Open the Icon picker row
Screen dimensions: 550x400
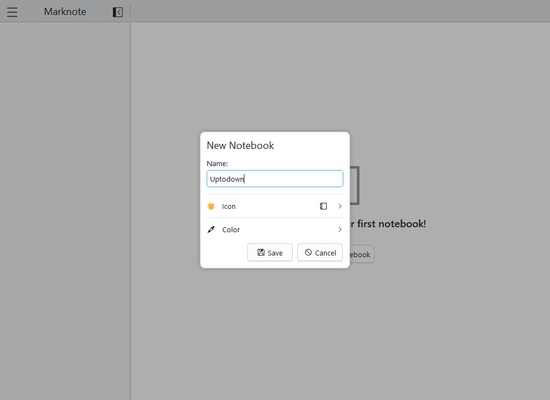click(275, 206)
